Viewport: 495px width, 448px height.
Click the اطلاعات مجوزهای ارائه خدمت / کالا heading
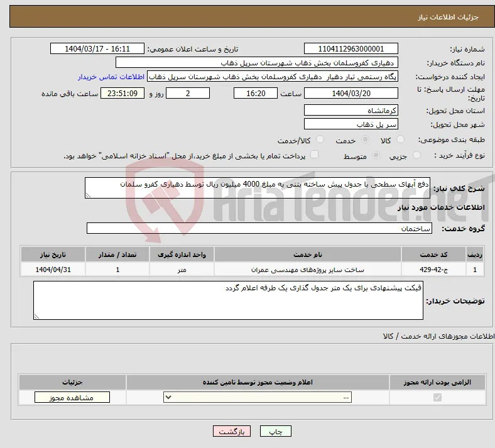point(439,337)
